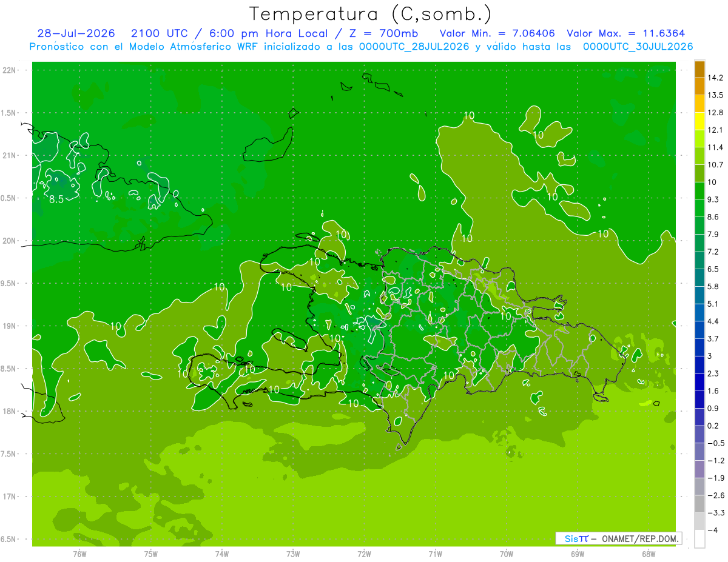Click the "6.5N" latitude axis label
This screenshot has height=562, width=728.
click(x=8, y=539)
